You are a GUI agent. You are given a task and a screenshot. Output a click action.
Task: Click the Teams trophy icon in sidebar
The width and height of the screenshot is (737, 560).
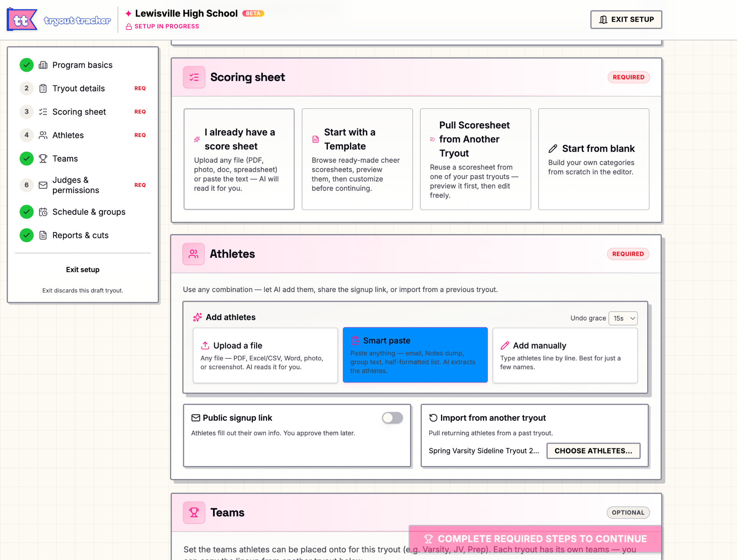pos(43,159)
